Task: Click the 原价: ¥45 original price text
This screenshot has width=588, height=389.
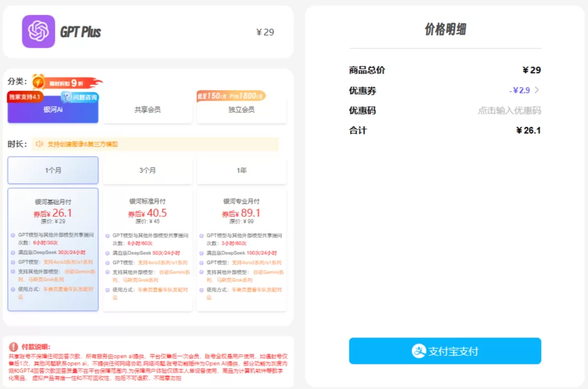Action: pos(148,222)
